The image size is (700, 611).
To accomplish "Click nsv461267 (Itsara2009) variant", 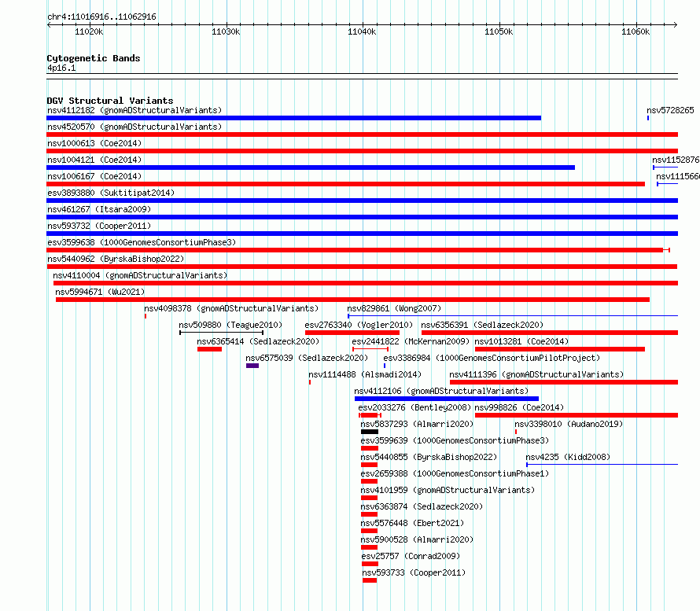I will 99,209.
